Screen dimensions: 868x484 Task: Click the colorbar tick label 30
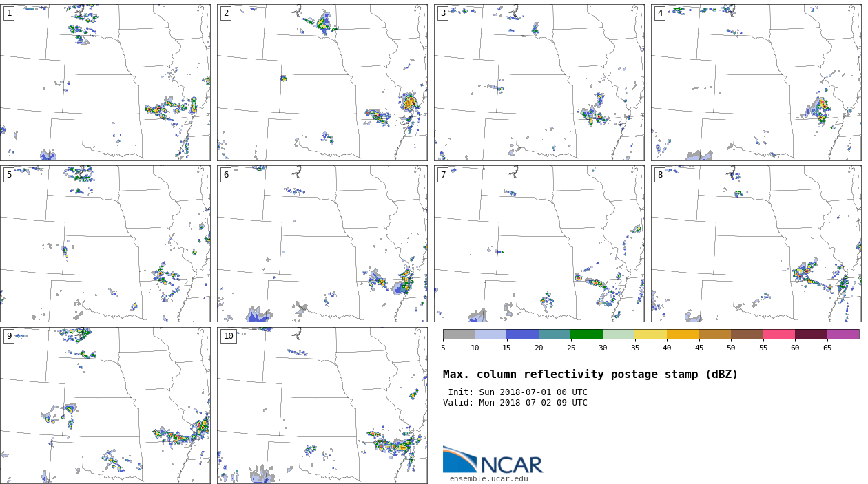(603, 348)
